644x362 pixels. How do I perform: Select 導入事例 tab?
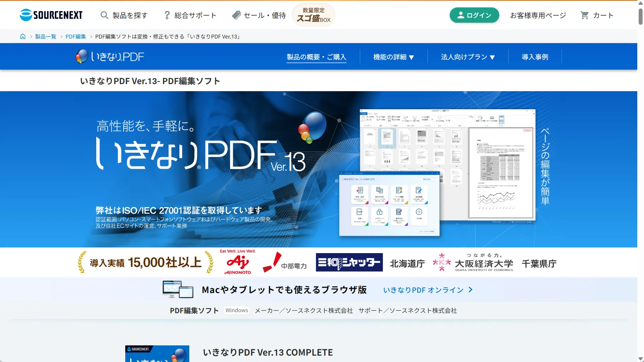[x=535, y=57]
